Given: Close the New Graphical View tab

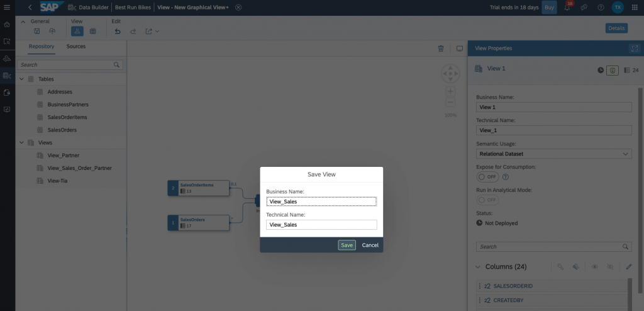Looking at the screenshot, I should pos(238,8).
